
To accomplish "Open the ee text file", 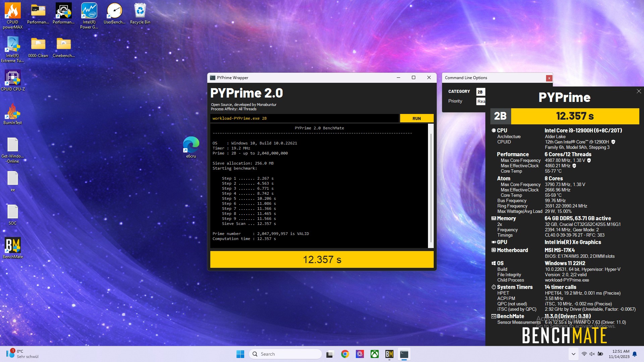I will [13, 181].
